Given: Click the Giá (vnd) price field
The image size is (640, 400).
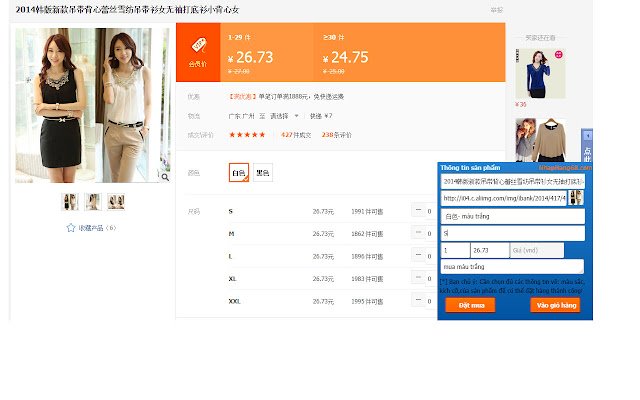Looking at the screenshot, I should coord(537,250).
